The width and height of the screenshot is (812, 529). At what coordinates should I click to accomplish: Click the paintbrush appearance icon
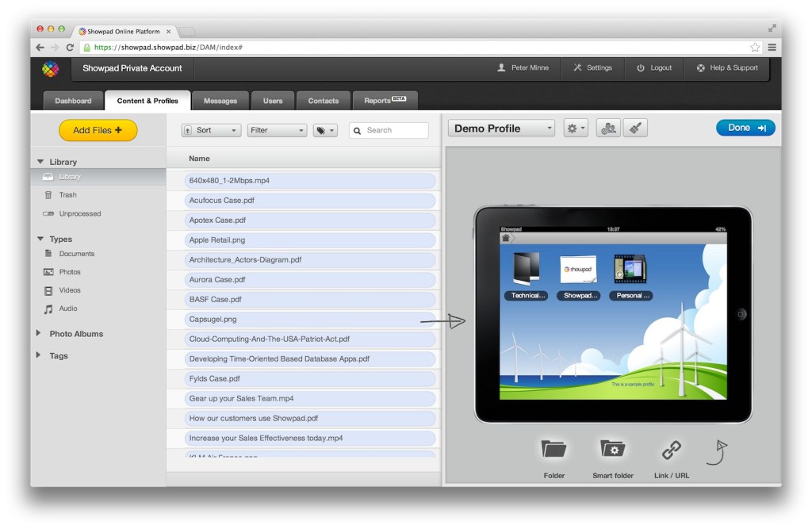(635, 128)
